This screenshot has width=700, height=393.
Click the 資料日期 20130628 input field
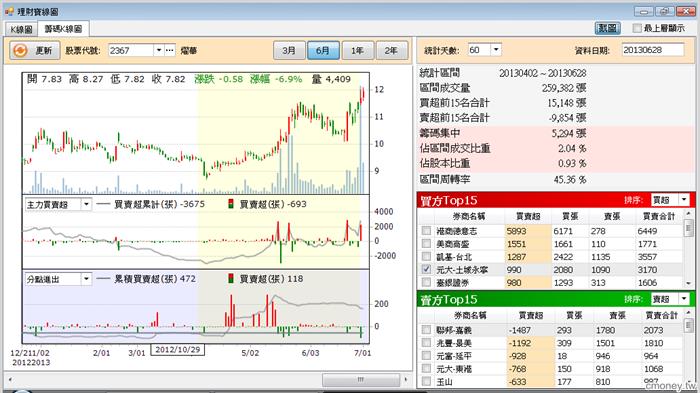pos(653,50)
